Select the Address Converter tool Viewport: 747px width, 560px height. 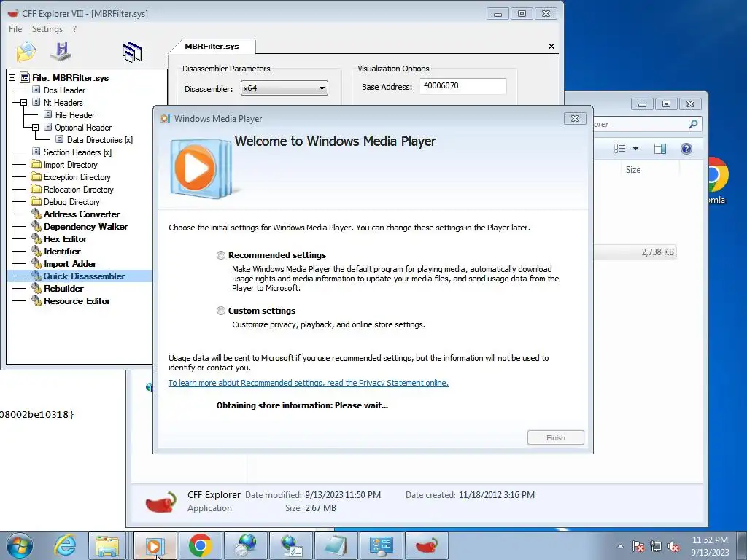pyautogui.click(x=82, y=214)
